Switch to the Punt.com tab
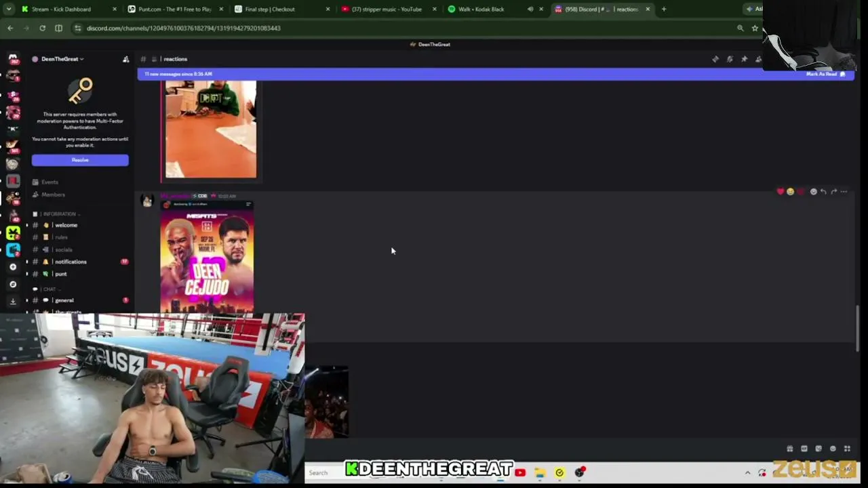 (175, 9)
